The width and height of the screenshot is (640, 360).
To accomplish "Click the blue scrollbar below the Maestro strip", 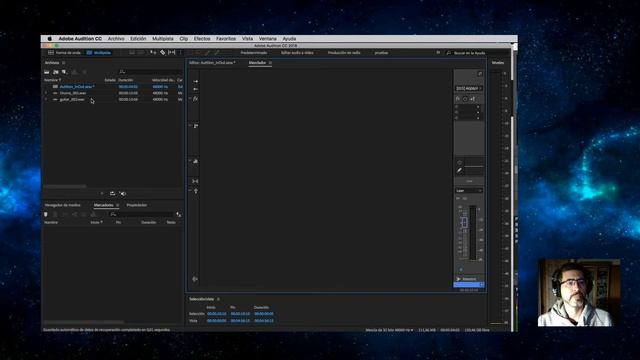I will (469, 285).
